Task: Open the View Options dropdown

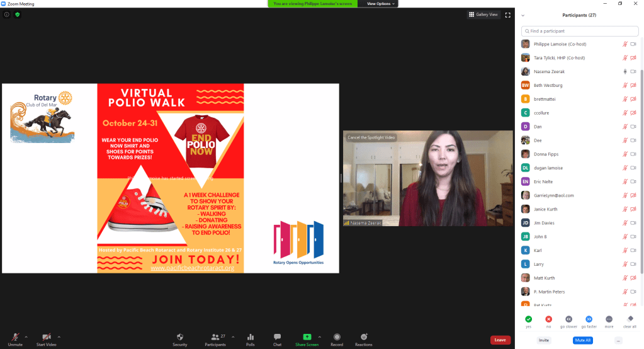Action: coord(381,4)
